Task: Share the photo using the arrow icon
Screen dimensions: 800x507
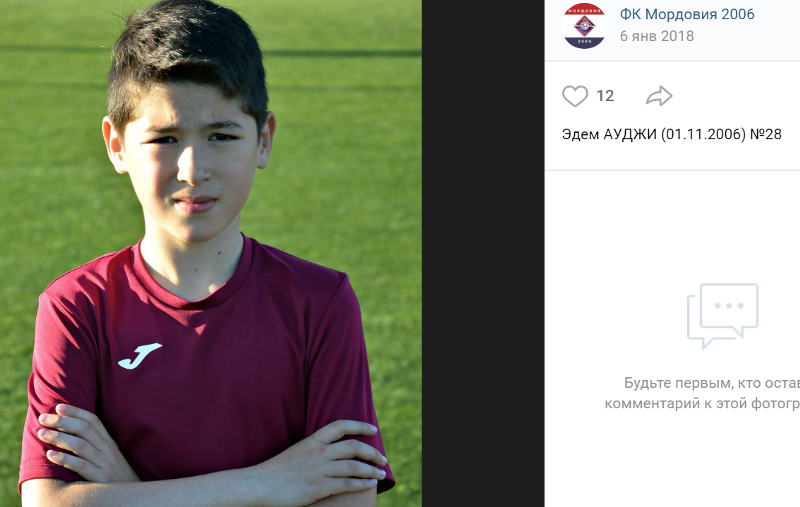Action: (659, 96)
